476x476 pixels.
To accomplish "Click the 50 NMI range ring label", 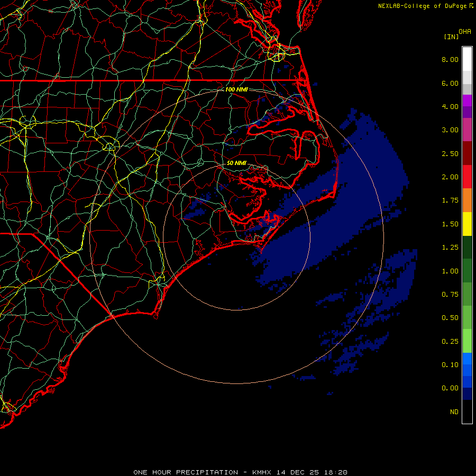I will tap(236, 163).
